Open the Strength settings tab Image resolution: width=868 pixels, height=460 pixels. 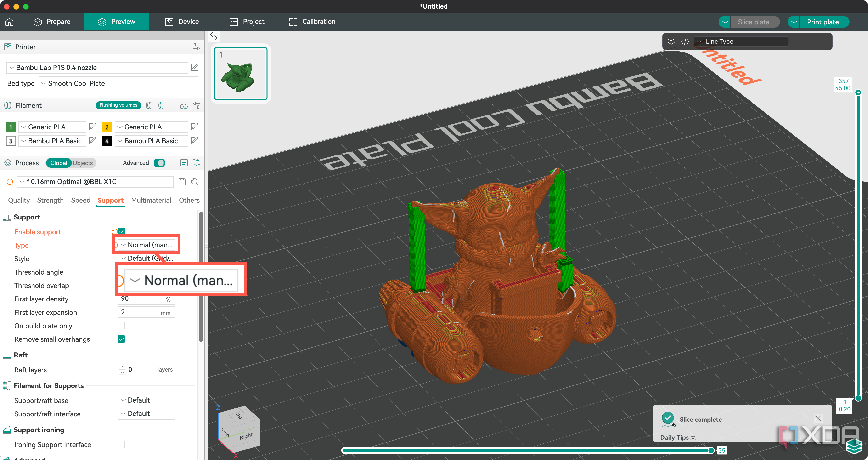pyautogui.click(x=50, y=200)
